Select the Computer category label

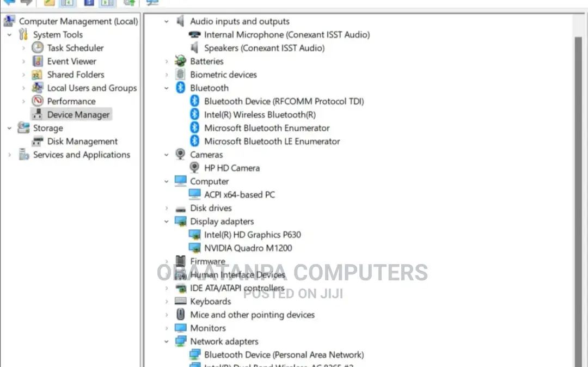(209, 181)
